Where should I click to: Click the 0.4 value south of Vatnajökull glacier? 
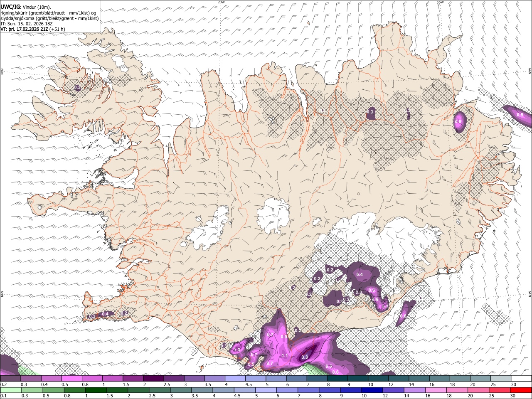coord(360,274)
